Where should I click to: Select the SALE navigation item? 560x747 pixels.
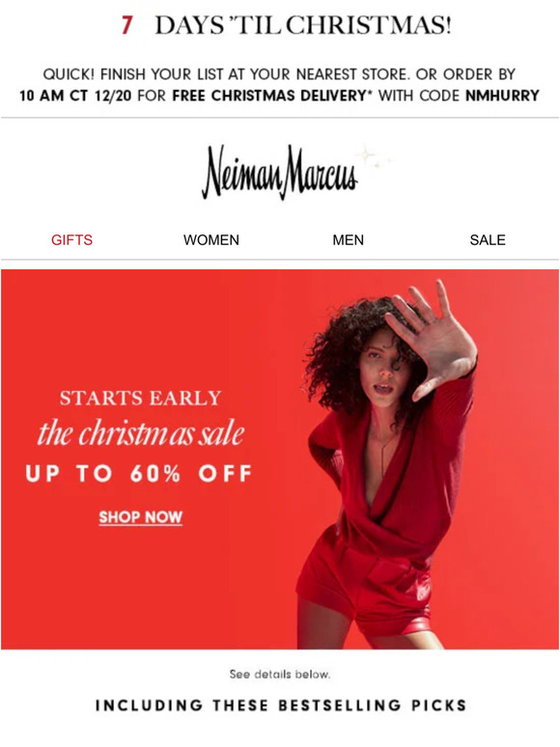(488, 239)
